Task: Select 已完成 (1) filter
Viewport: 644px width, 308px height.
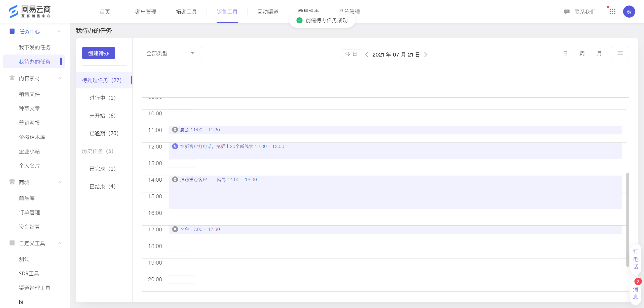Action: pos(103,169)
